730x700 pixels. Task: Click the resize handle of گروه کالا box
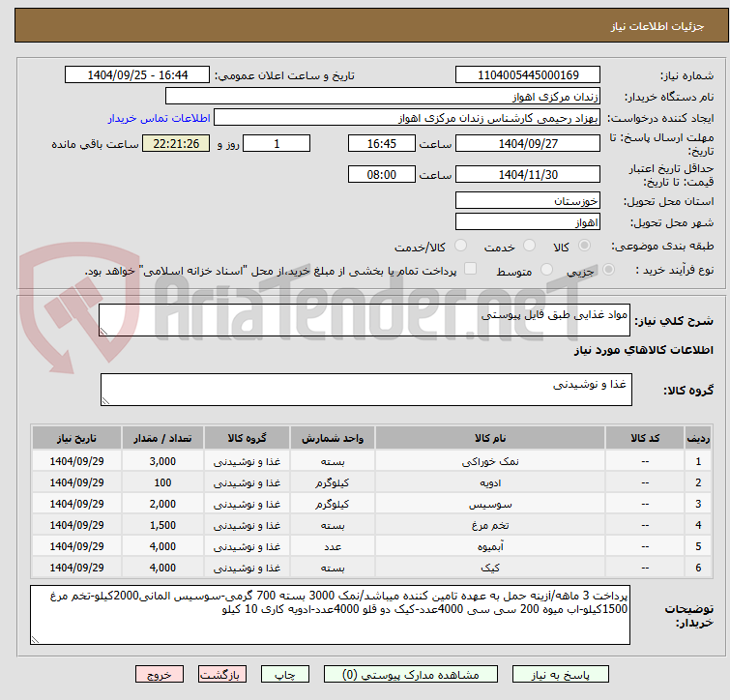click(105, 400)
